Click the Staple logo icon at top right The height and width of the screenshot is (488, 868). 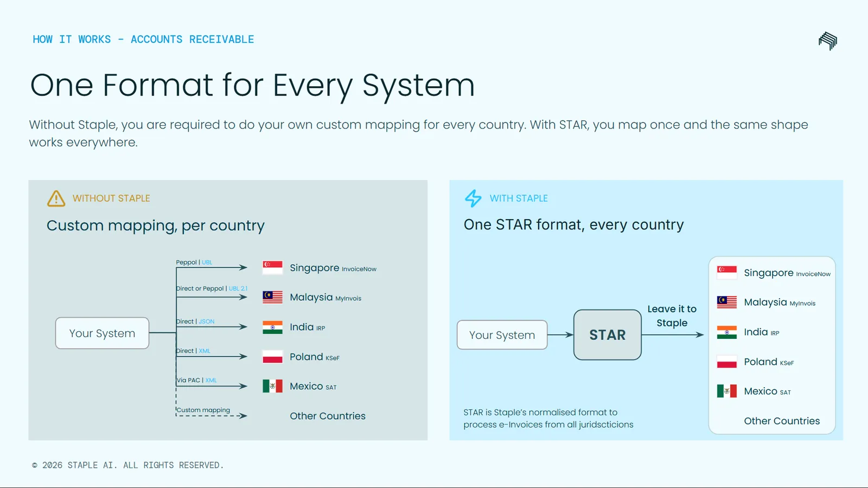pos(828,41)
